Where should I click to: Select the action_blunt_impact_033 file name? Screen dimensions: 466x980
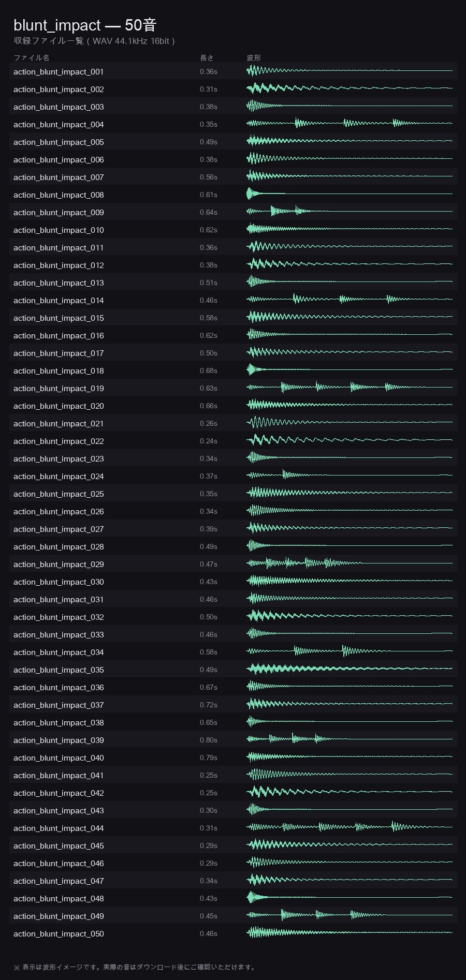coord(59,635)
